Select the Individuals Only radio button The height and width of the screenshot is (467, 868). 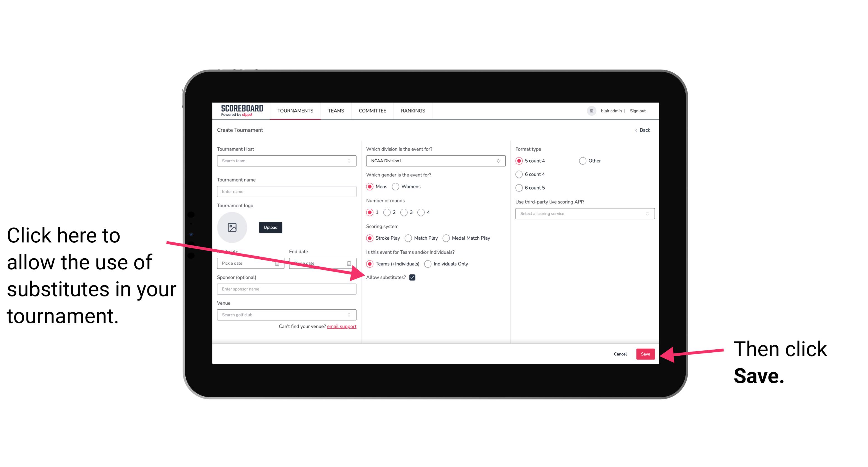pyautogui.click(x=428, y=264)
